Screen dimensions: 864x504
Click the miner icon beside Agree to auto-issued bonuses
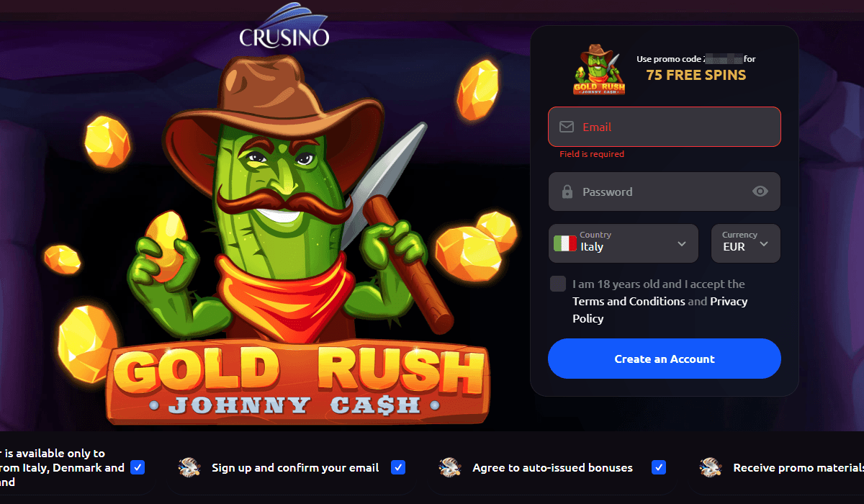pos(450,467)
